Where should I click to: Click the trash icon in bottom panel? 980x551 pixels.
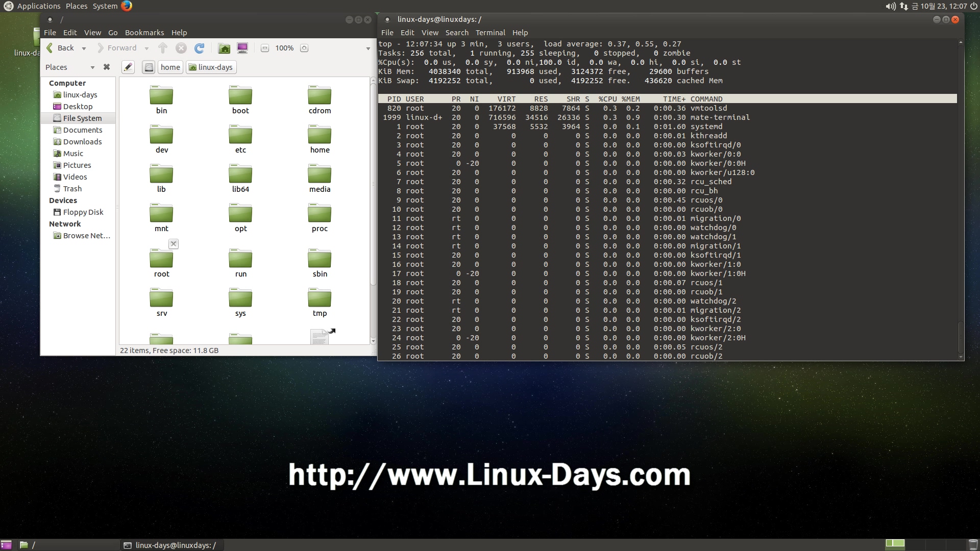coord(973,545)
